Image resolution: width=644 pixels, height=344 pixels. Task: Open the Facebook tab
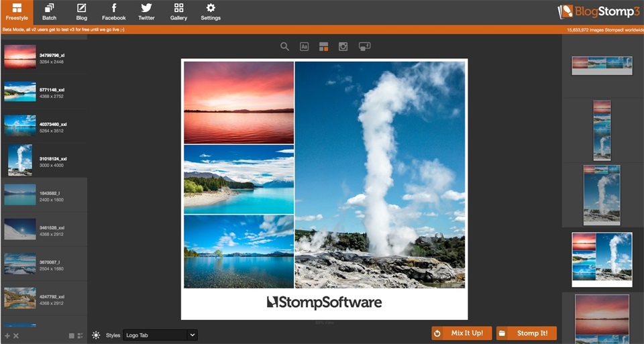point(114,12)
